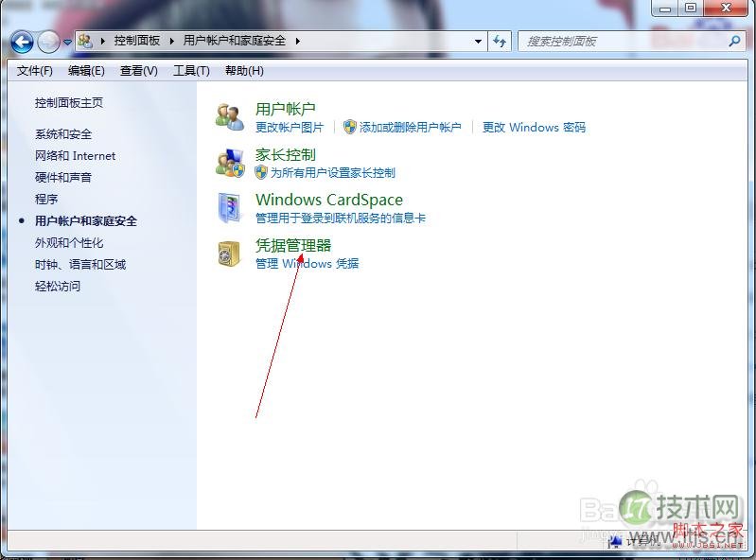Open 时钟、语言和区域 in sidebar
This screenshot has height=560, width=756.
80,265
